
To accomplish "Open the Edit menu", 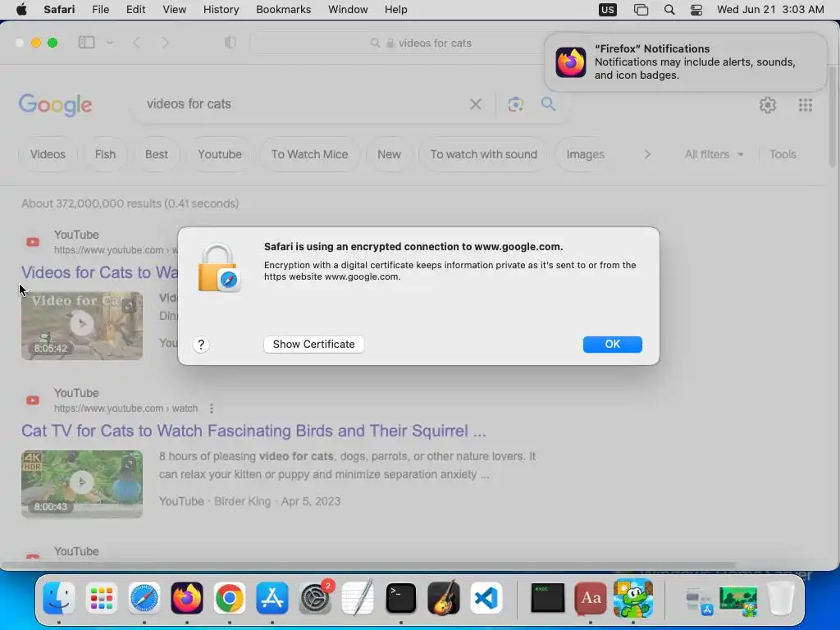I will [135, 10].
